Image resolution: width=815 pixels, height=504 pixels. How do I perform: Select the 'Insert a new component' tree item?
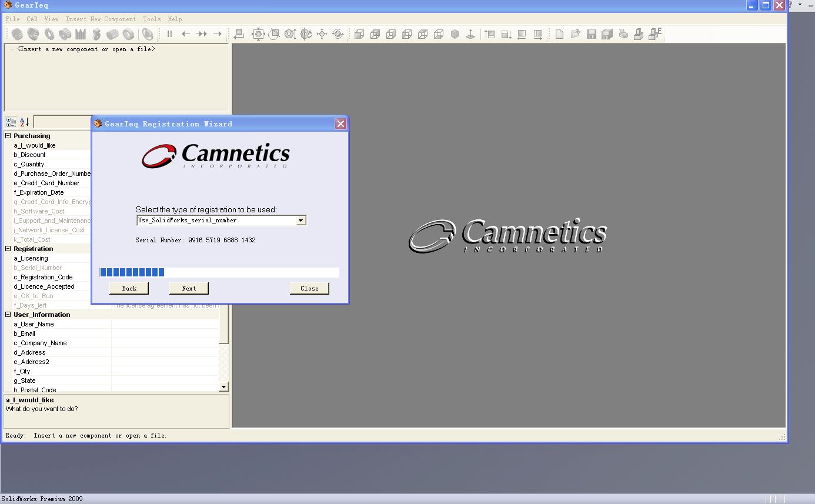pos(86,49)
